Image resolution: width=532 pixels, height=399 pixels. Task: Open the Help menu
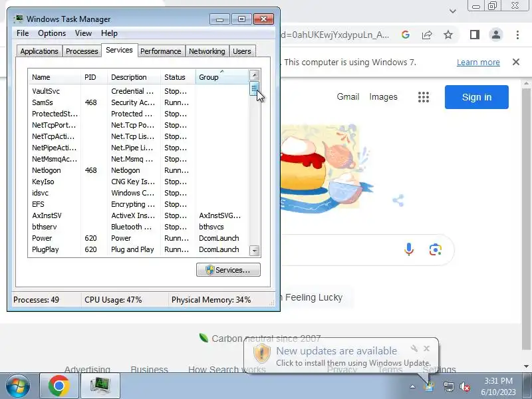tap(109, 33)
